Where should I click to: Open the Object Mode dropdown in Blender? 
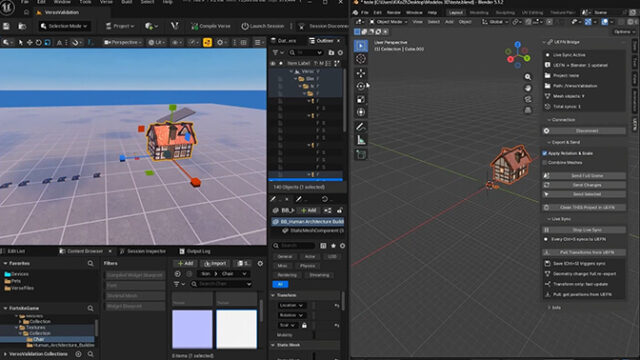click(x=389, y=22)
